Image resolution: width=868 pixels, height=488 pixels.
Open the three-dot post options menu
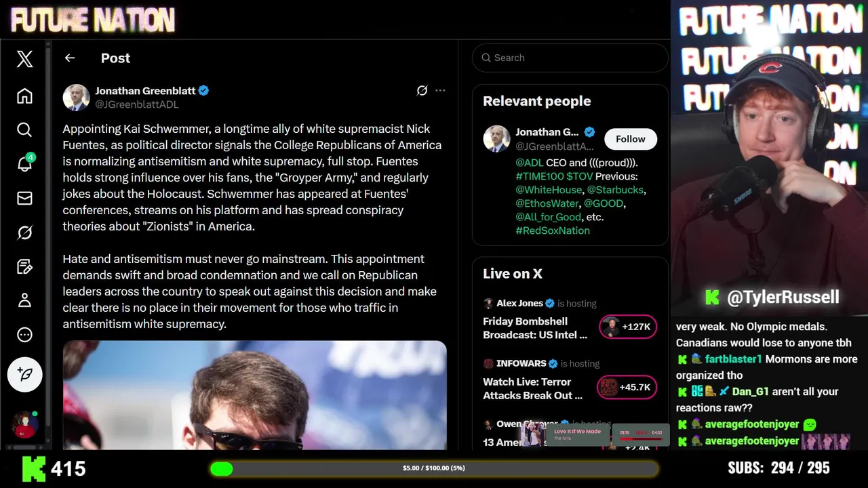440,90
